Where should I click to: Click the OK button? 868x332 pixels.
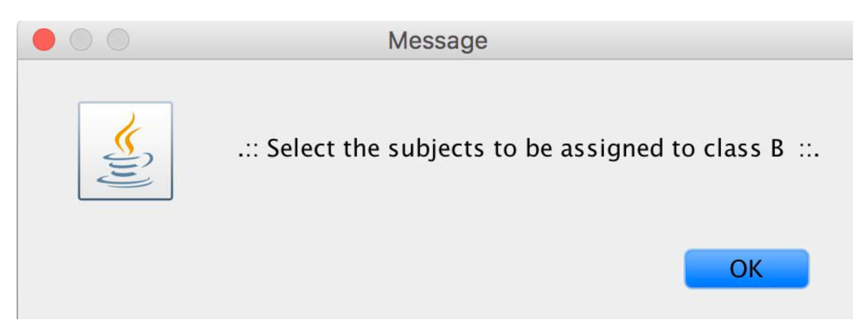pyautogui.click(x=746, y=269)
